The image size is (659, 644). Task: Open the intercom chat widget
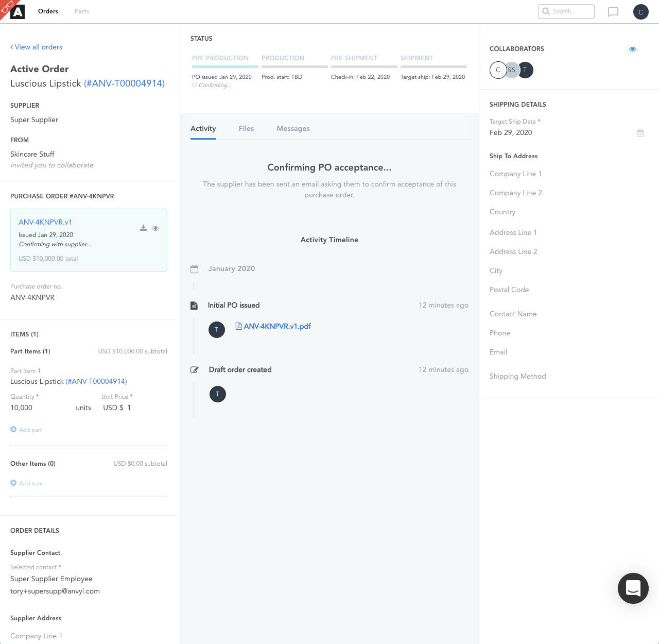[633, 588]
